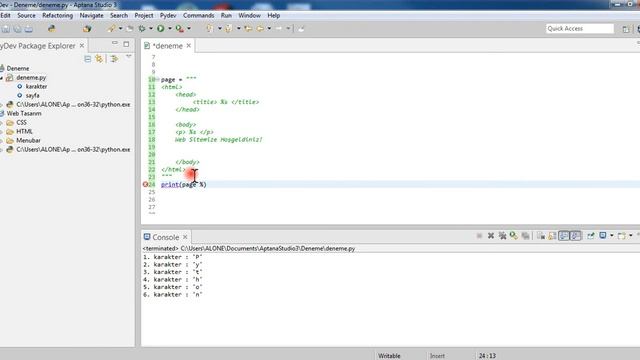
Task: Select the Console tab
Action: [165, 237]
